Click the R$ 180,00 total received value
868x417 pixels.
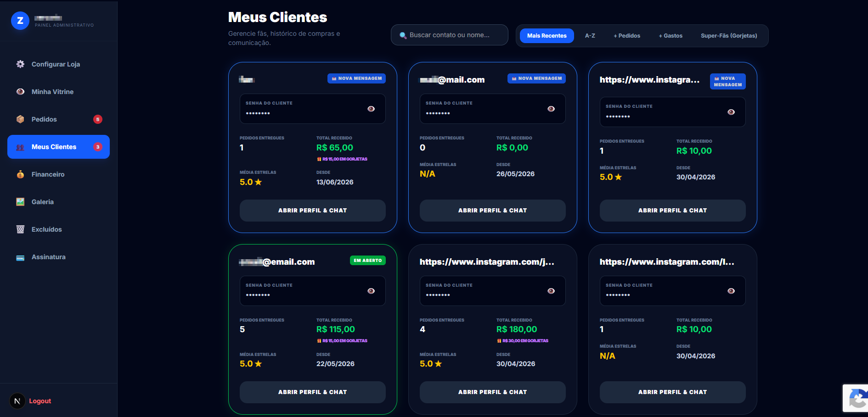(x=517, y=329)
